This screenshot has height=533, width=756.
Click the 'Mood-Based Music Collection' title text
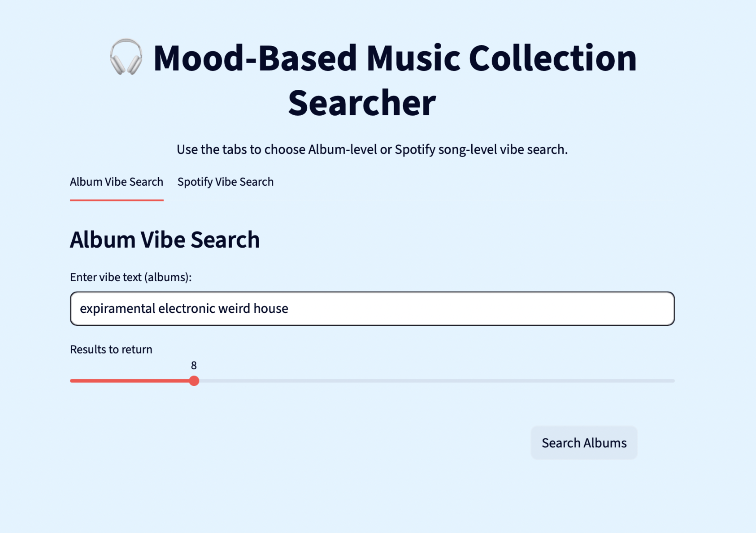tap(395, 58)
